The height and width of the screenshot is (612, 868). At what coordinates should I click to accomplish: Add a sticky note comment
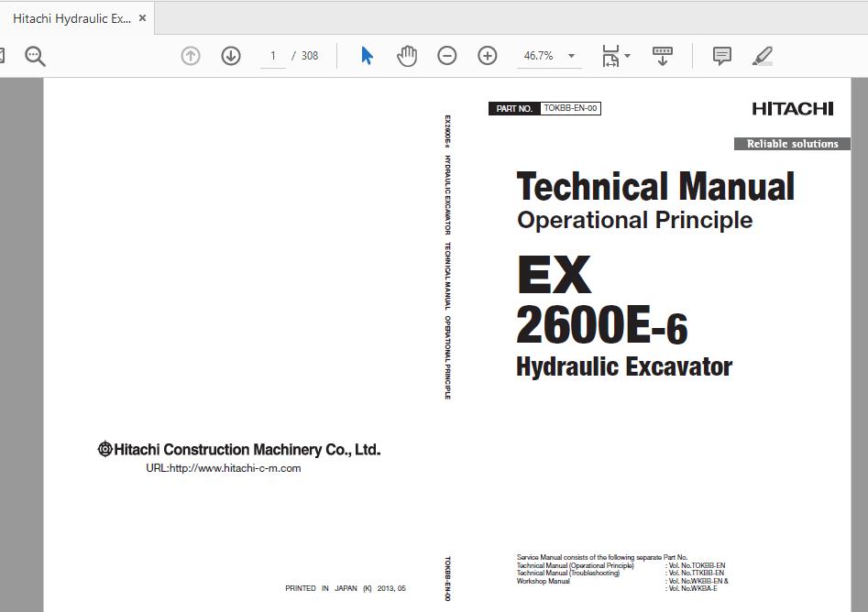pos(721,55)
